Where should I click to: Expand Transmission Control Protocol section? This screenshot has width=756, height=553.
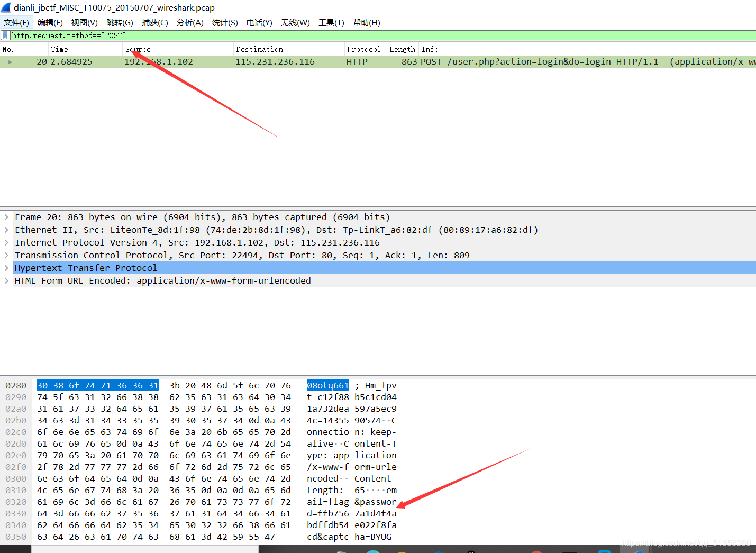point(6,255)
